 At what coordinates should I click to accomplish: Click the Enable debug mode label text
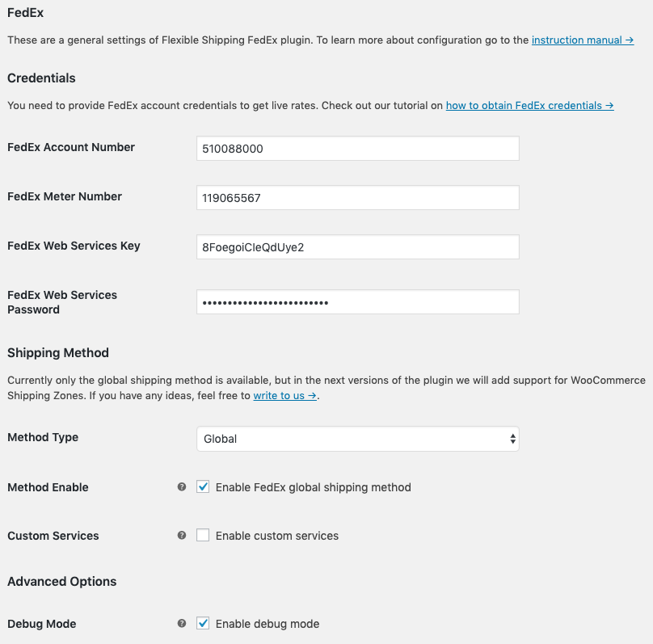click(268, 624)
